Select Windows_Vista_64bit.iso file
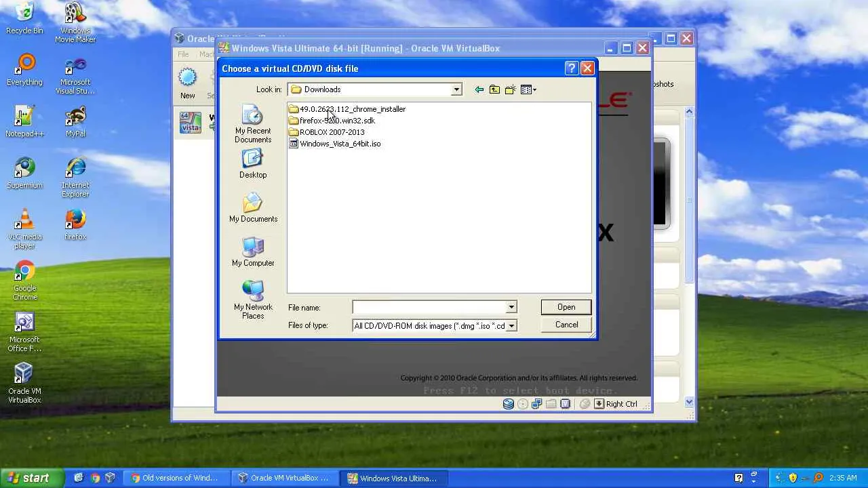 point(334,144)
